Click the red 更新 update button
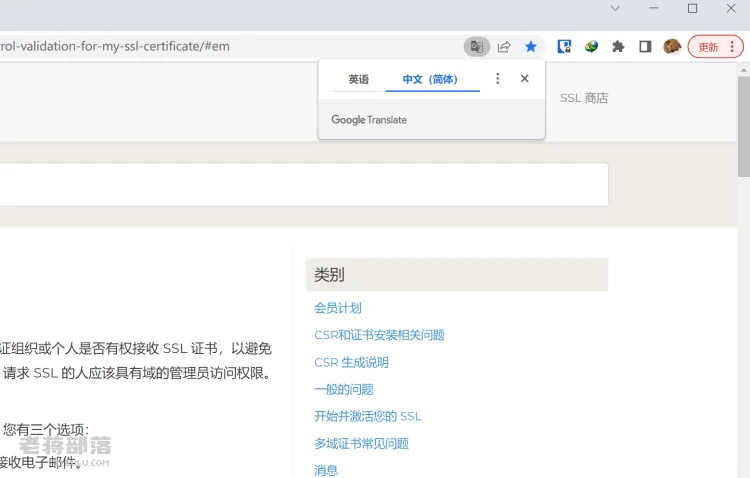750x478 pixels. [x=716, y=47]
